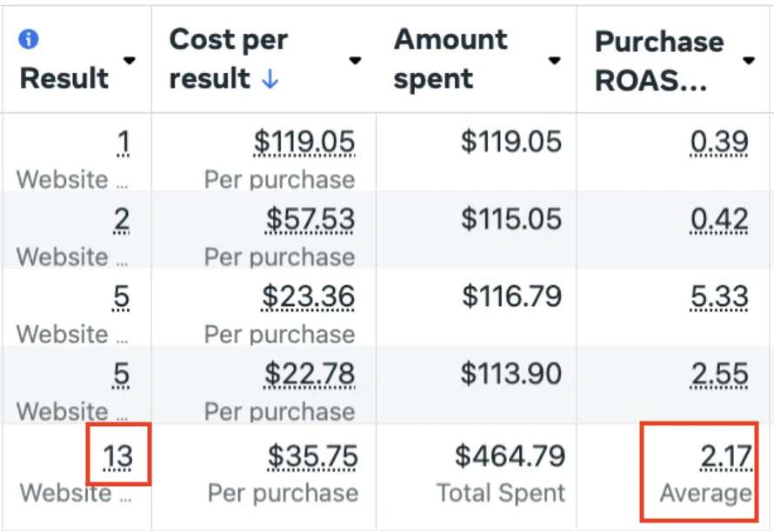The width and height of the screenshot is (774, 532).
Task: Open the Cost per result column dropdown
Action: [x=355, y=61]
